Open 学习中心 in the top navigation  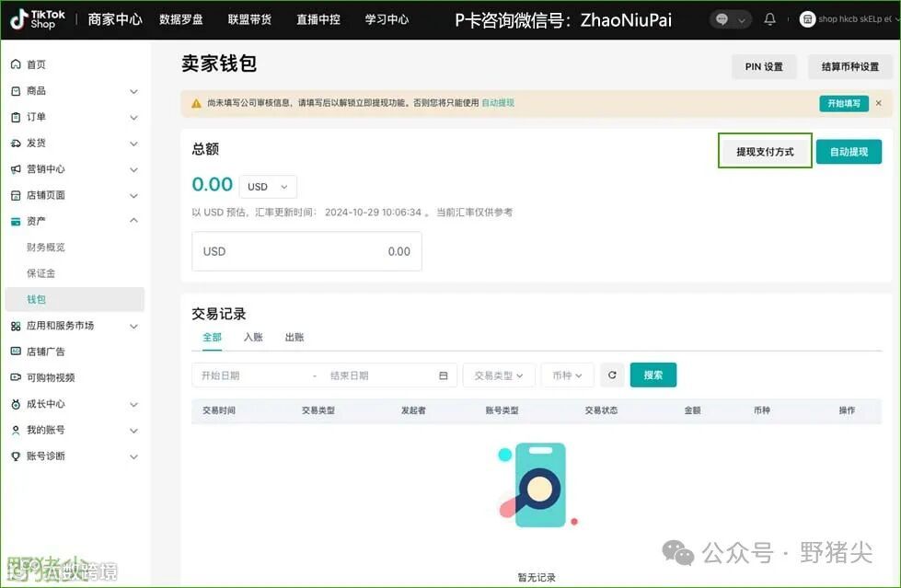[387, 19]
